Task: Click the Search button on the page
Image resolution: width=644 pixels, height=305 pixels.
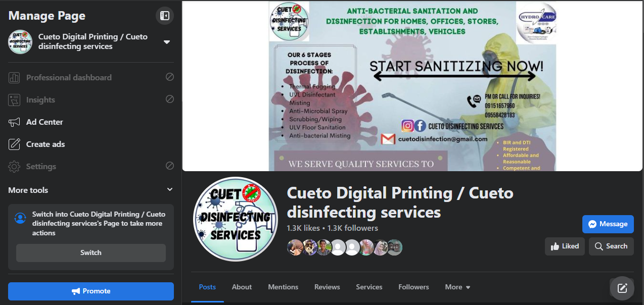Action: (x=611, y=246)
